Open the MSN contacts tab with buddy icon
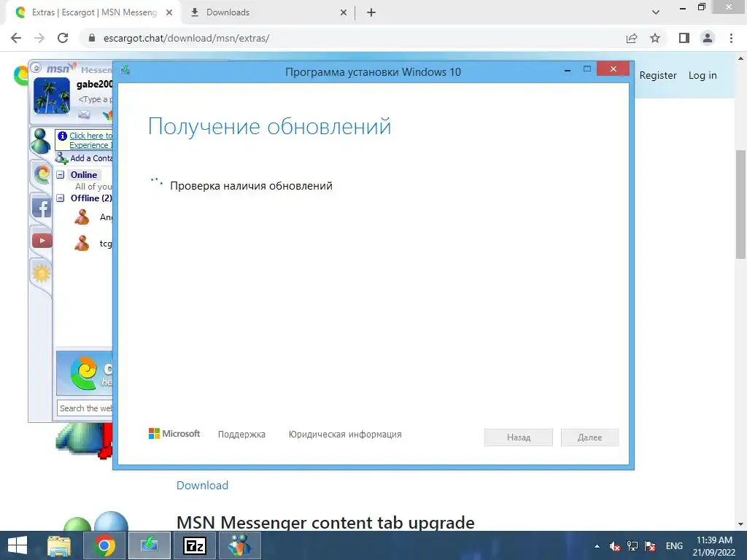 (41, 141)
